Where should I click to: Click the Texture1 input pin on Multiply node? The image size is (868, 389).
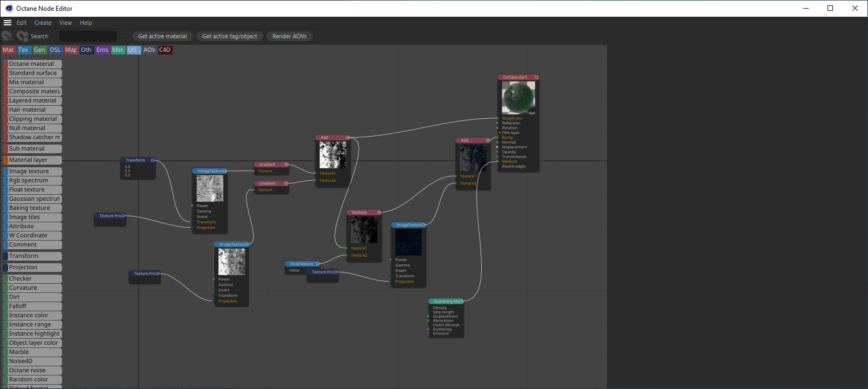point(346,248)
